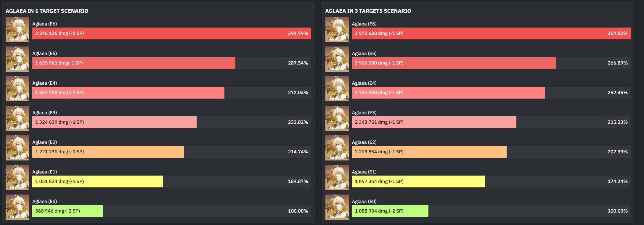This screenshot has width=644, height=225.
Task: Click the 202.39% percentage value
Action: point(618,152)
